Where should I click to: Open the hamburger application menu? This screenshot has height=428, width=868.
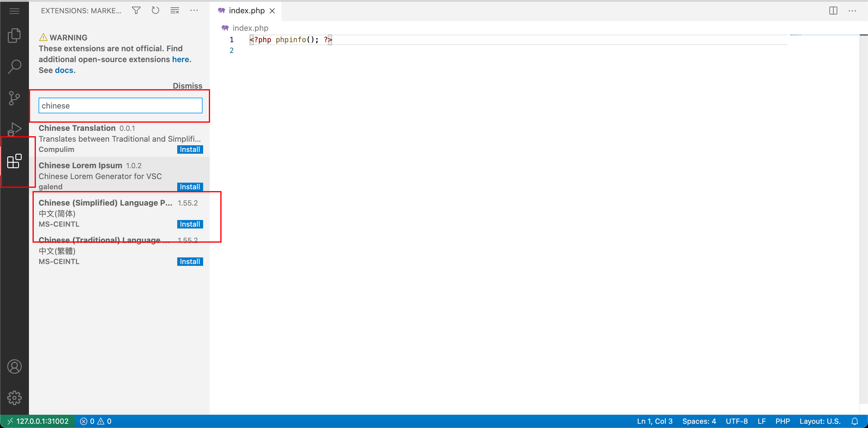coord(14,11)
